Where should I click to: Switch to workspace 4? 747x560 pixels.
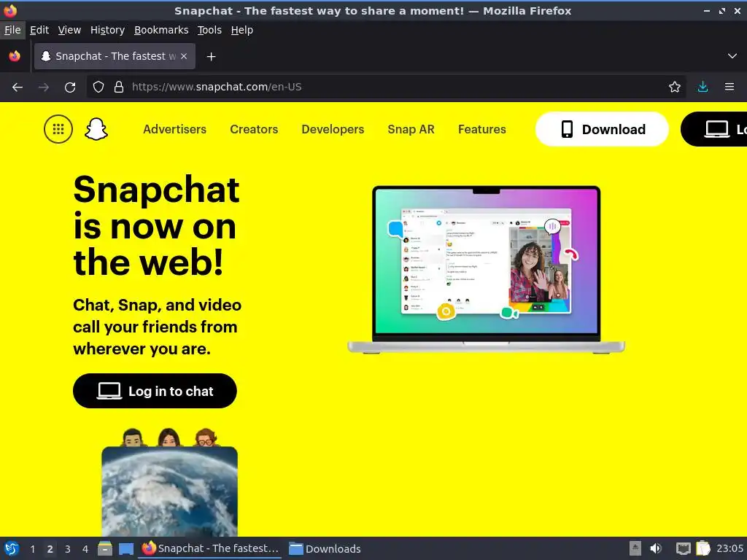tap(85, 549)
